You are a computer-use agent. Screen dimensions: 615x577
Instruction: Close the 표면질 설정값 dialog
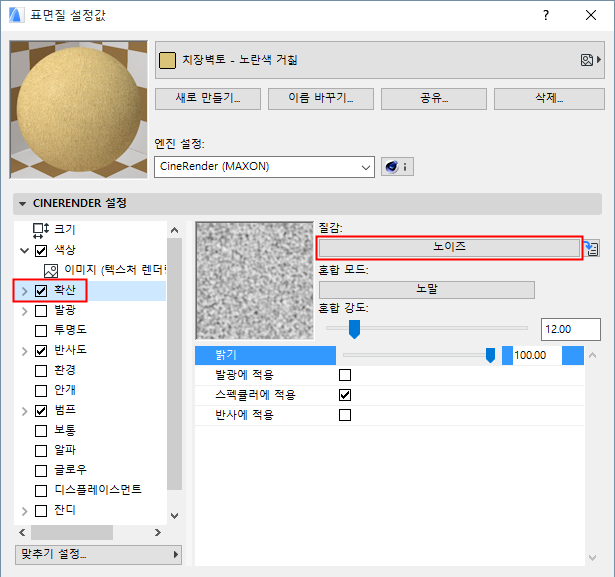(x=591, y=15)
